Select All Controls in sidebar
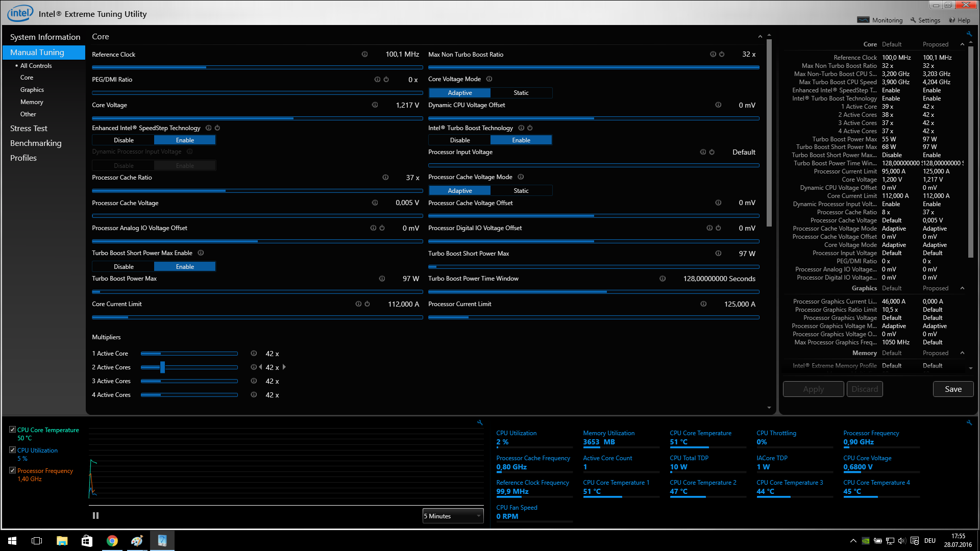Viewport: 980px width, 551px height. pyautogui.click(x=36, y=65)
